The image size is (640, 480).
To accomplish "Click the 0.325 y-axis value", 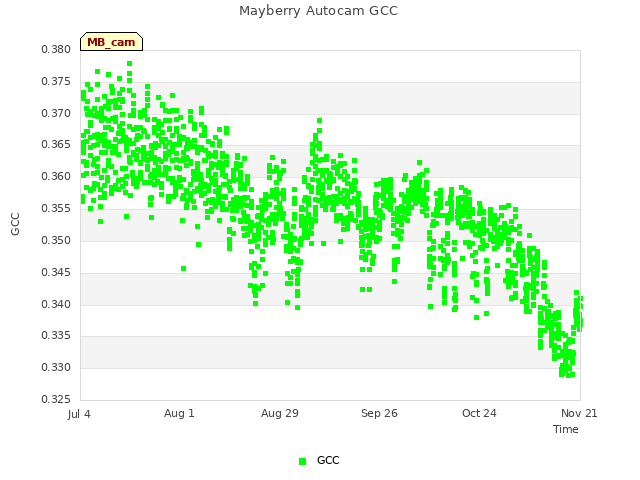I will point(56,399).
